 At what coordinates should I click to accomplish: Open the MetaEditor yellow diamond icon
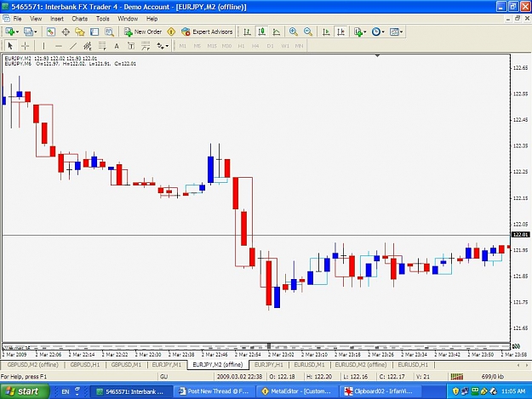tap(171, 31)
